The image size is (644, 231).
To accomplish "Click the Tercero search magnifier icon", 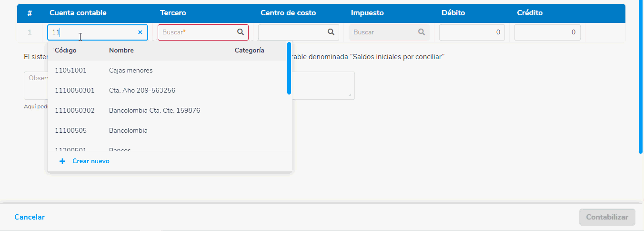I will [241, 32].
